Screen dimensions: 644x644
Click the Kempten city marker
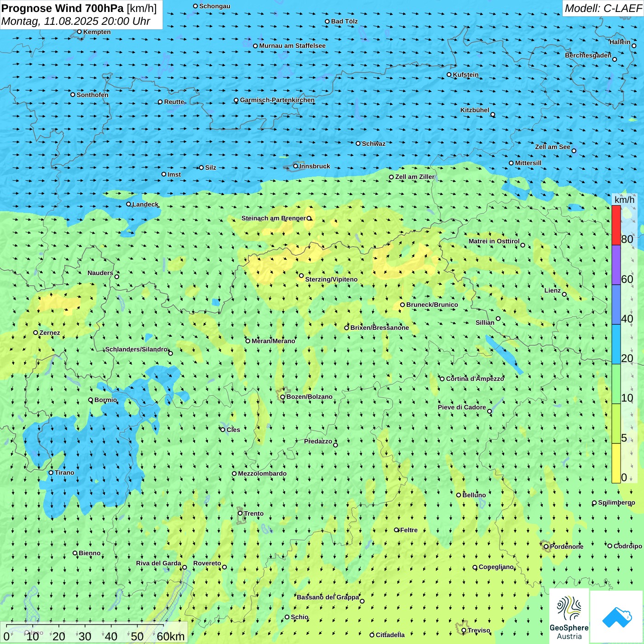click(80, 32)
